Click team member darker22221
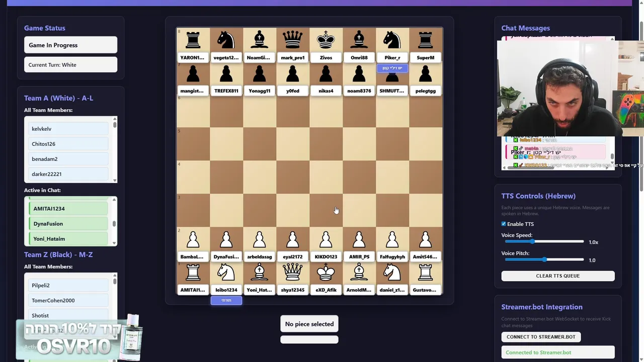The height and width of the screenshot is (362, 644). tap(69, 174)
